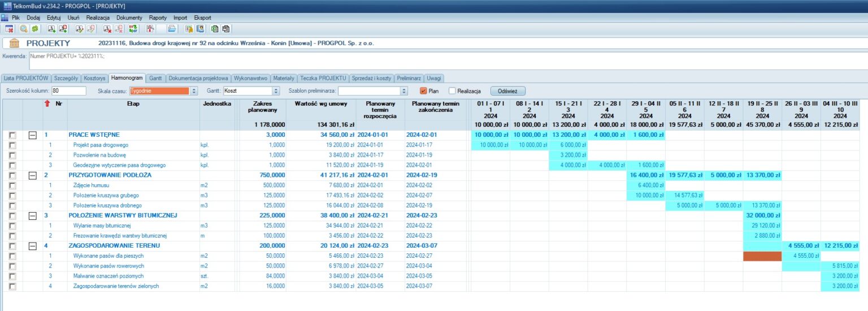
Task: Click the Szerokość kolumn input field
Action: click(68, 90)
